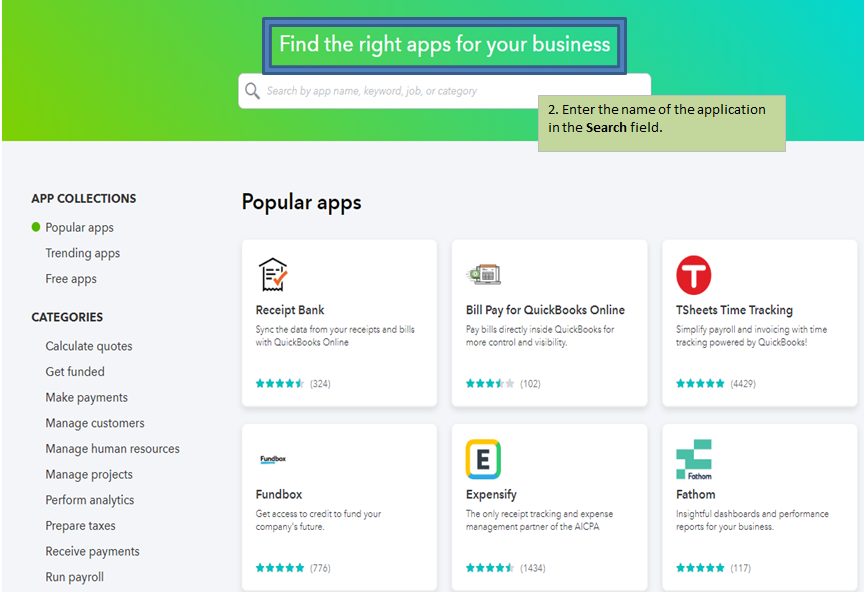Click Fathom description about dashboards
The image size is (864, 592).
752,520
